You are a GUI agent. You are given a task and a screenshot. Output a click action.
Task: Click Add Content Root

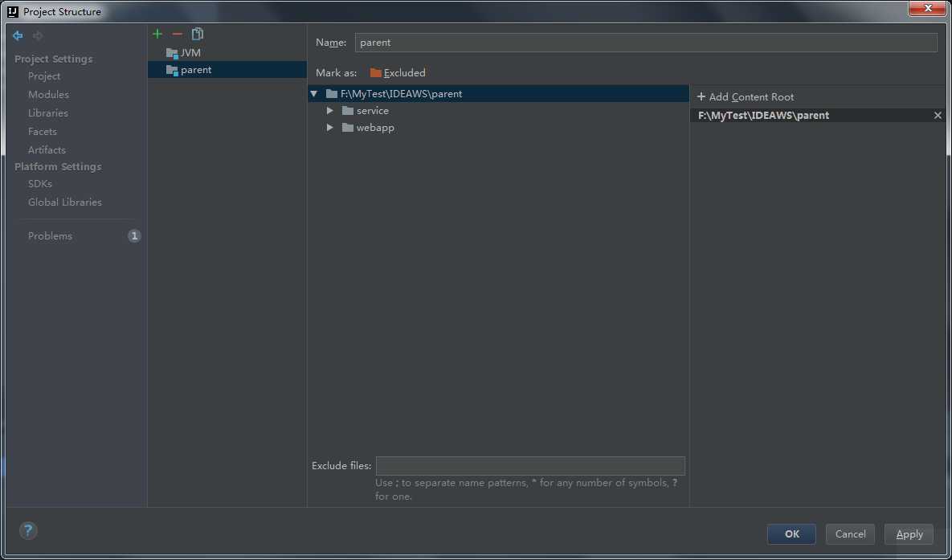coord(745,97)
